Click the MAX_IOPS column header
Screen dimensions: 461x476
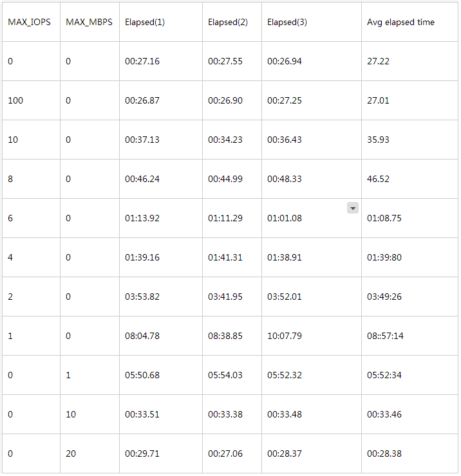click(28, 22)
